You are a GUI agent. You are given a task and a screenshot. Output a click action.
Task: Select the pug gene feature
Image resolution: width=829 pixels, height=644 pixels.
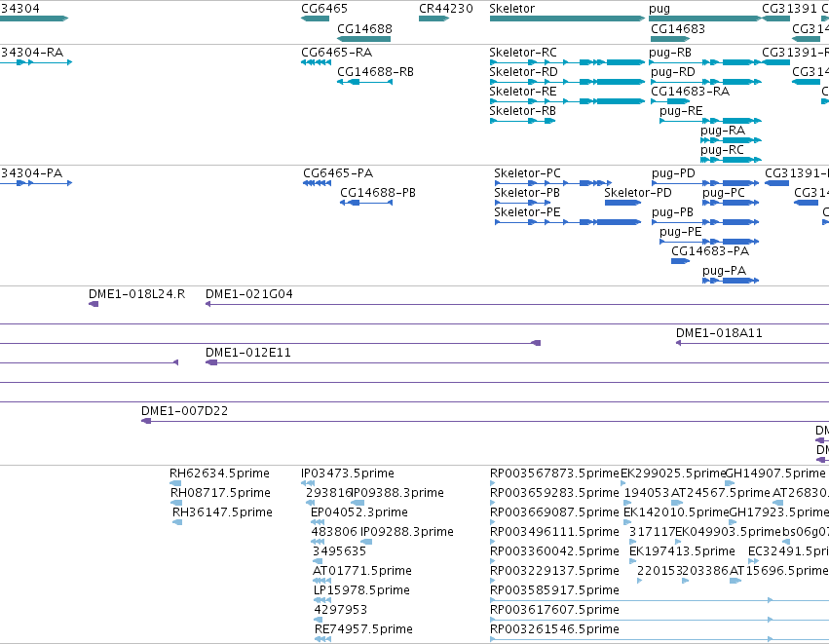pos(705,19)
